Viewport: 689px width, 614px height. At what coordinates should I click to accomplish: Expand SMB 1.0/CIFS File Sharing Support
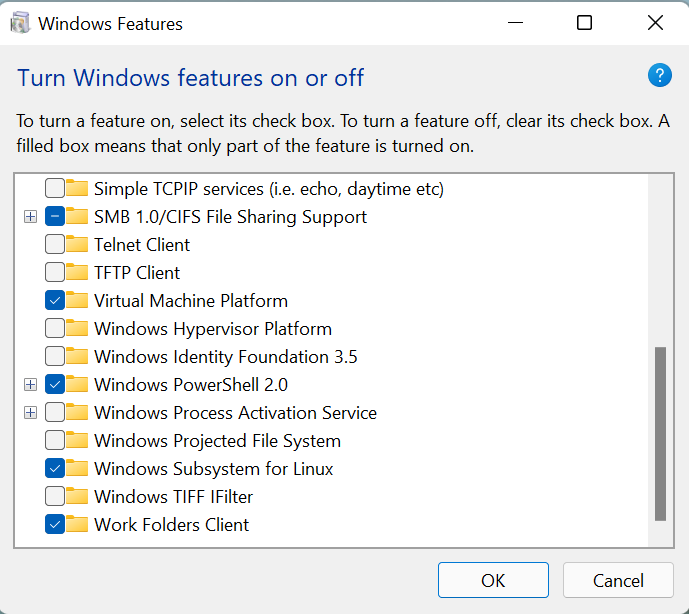[31, 217]
